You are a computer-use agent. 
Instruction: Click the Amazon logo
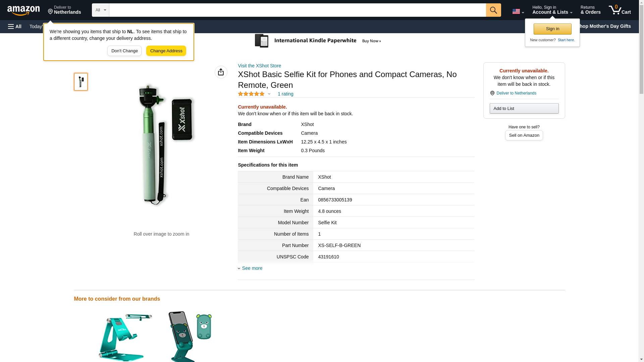pos(23,10)
